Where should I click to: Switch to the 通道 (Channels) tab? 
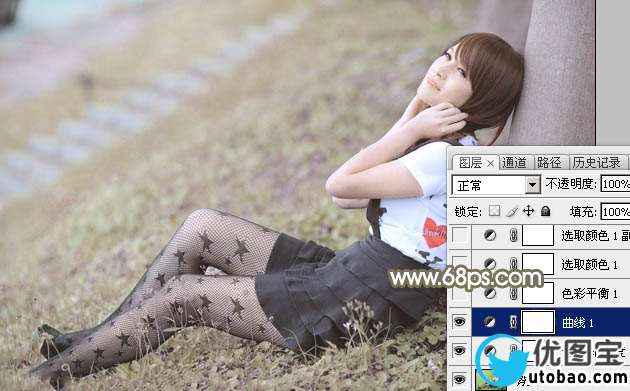coord(514,163)
